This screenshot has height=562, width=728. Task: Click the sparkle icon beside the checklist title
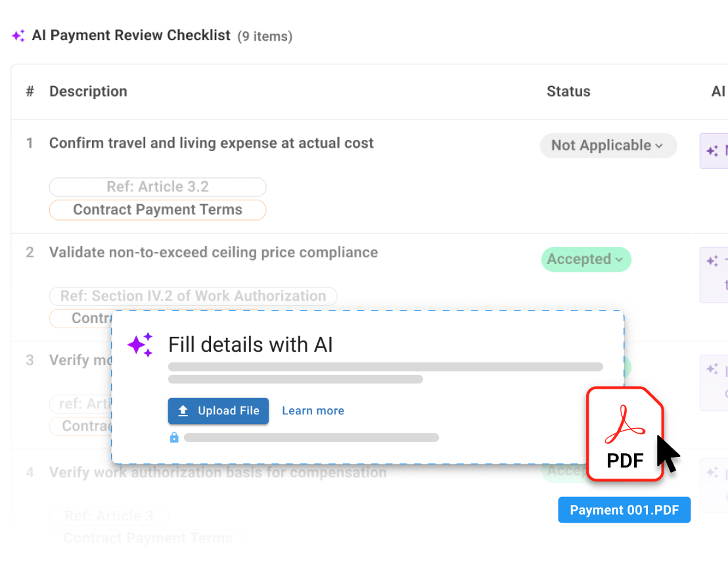point(18,35)
